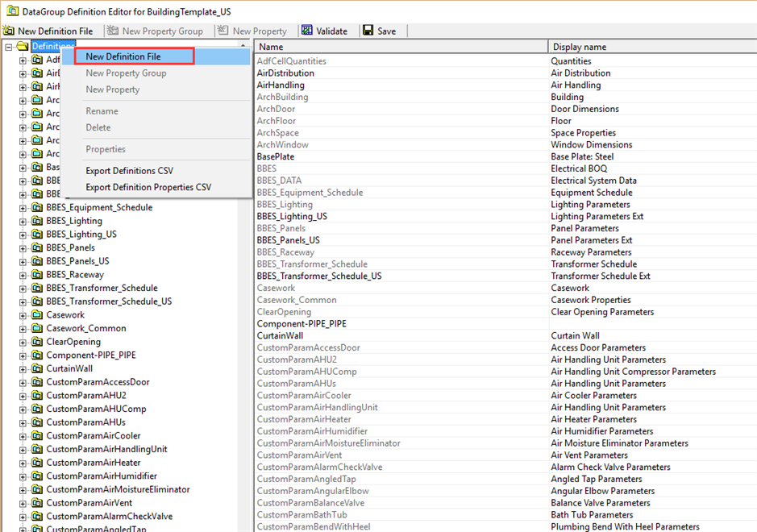Screen dimensions: 757x532
Task: Click the Save floppy disk icon
Action: 368,31
